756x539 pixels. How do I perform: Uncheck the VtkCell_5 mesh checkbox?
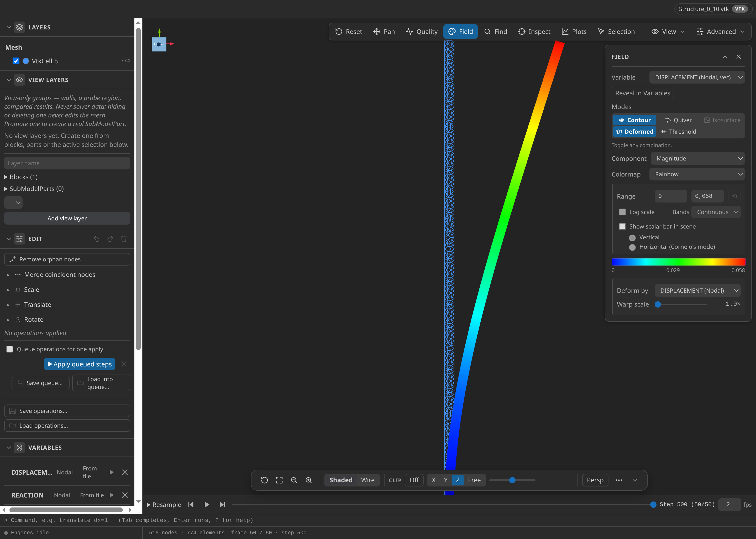coord(16,61)
